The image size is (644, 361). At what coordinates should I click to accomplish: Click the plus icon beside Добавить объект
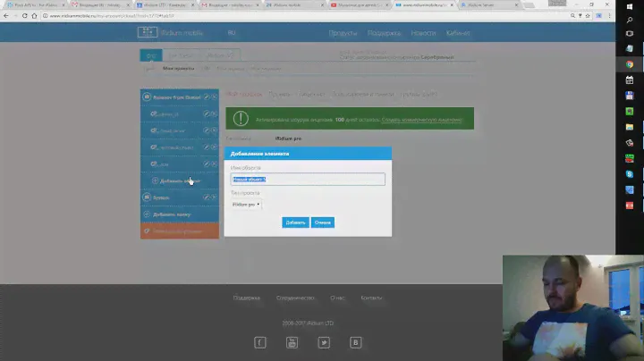pyautogui.click(x=155, y=180)
